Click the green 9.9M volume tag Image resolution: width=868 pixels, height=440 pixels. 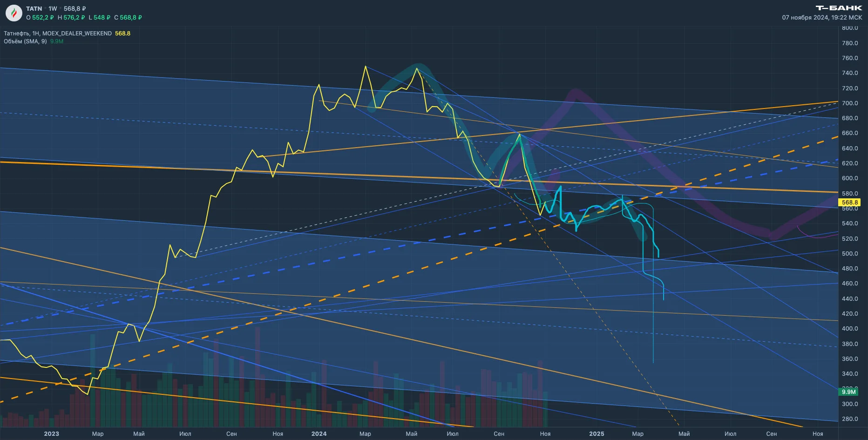coord(849,392)
